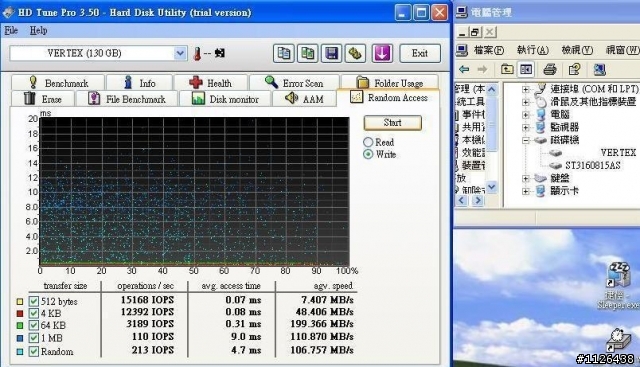Open the File Benchmark tab

click(x=127, y=99)
